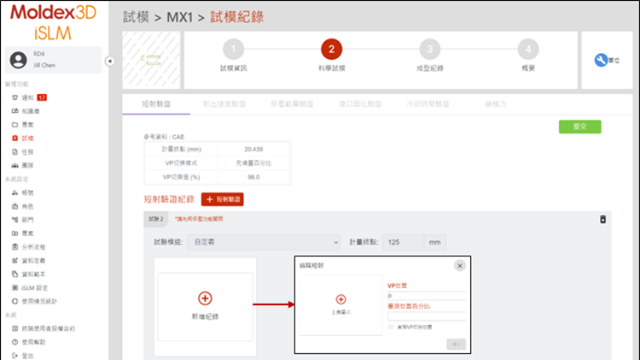This screenshot has height=360, width=640.
Task: Click the Moldex3D iSLM logo
Action: pos(53,22)
